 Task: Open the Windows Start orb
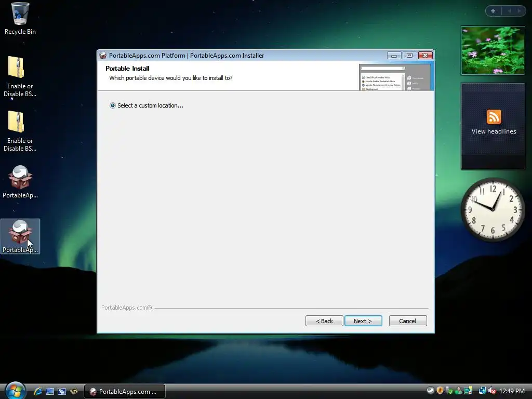[16, 391]
